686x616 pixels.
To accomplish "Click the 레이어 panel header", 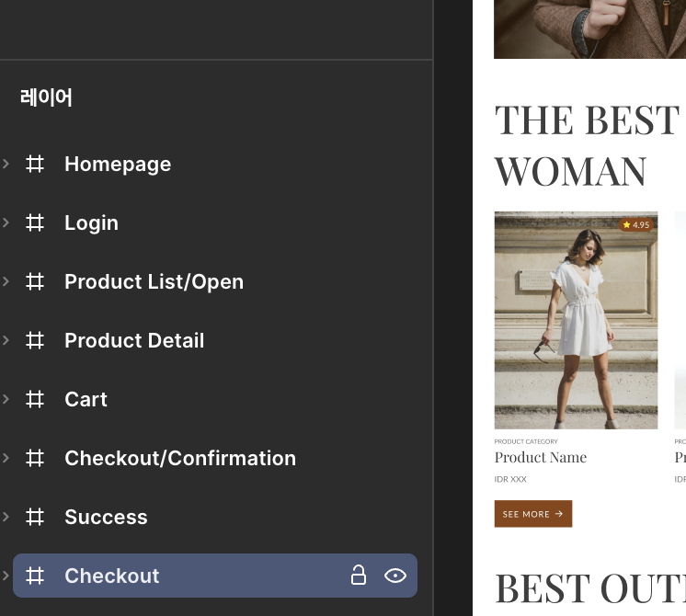I will coord(46,97).
